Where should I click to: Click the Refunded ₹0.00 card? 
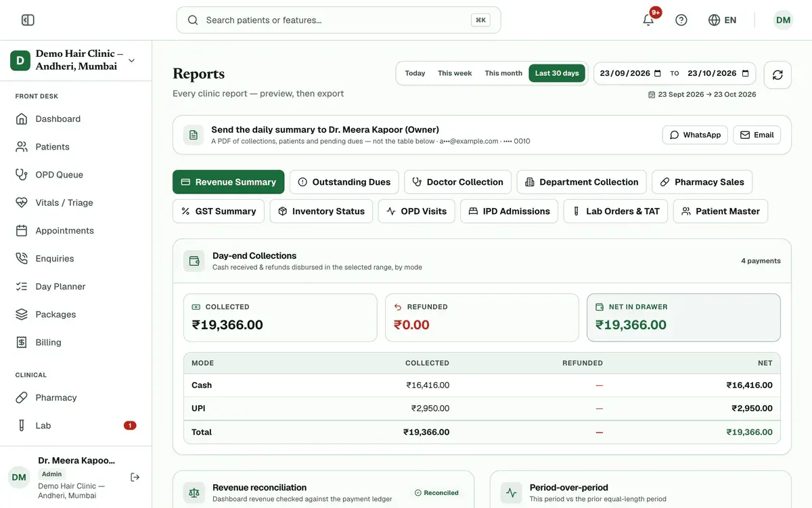tap(482, 318)
